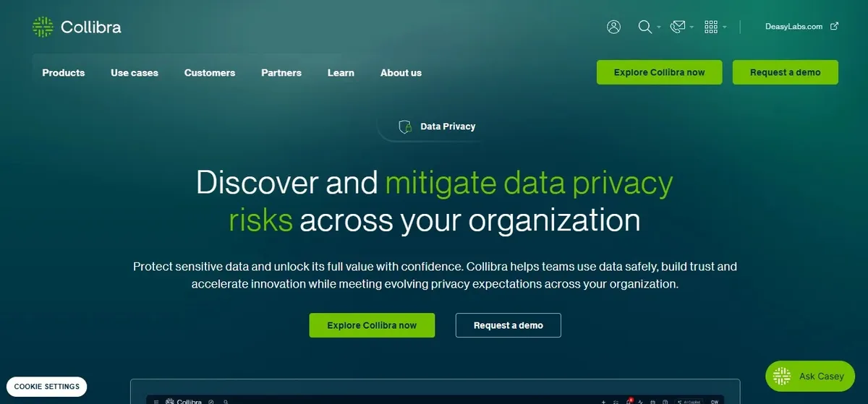
Task: Click the contact phone and envelope icon
Action: coord(678,27)
